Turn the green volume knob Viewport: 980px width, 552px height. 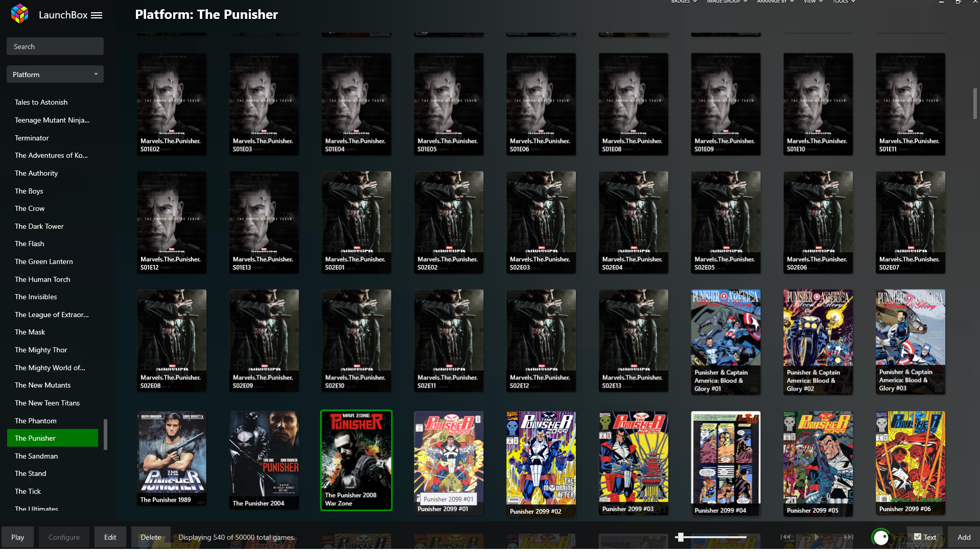tap(881, 537)
